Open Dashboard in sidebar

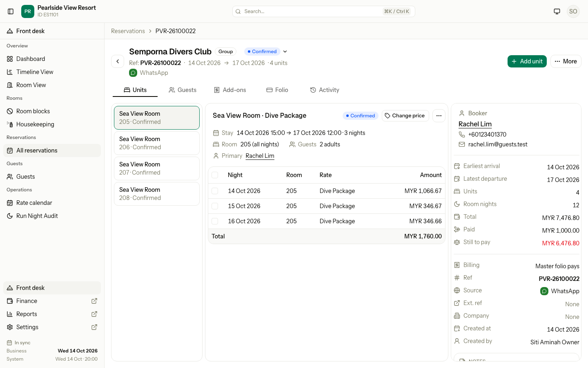tap(52, 59)
